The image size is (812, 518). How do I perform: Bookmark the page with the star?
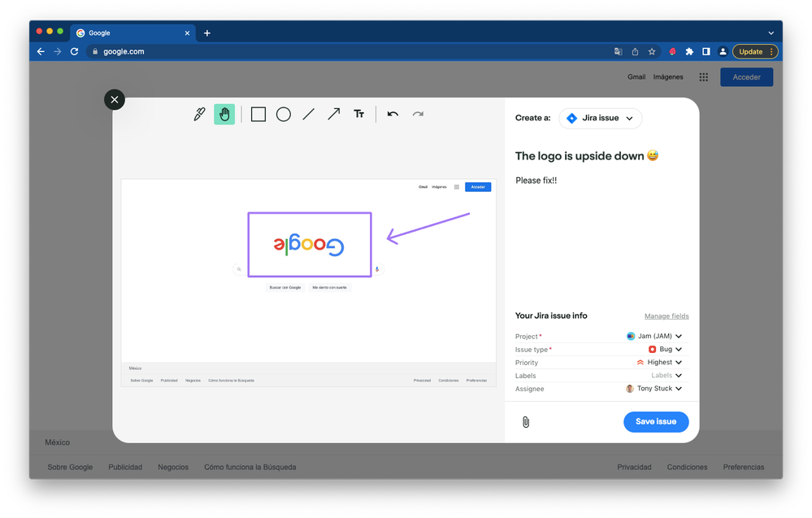(x=652, y=51)
